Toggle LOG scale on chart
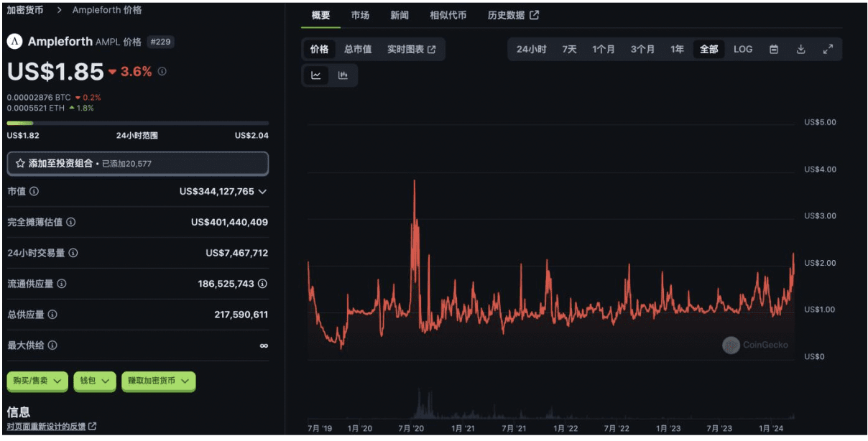This screenshot has width=868, height=441. click(x=743, y=50)
